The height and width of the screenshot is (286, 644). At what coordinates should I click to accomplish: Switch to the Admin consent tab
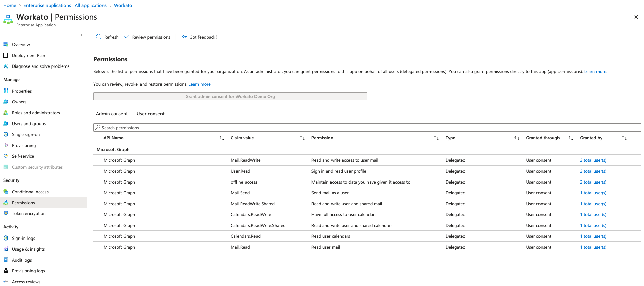[x=112, y=114]
